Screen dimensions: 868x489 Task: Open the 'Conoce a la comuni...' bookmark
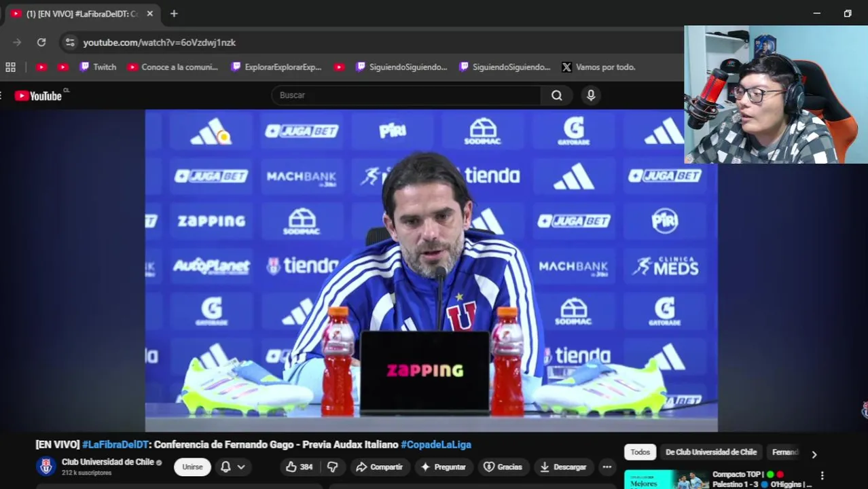point(173,67)
